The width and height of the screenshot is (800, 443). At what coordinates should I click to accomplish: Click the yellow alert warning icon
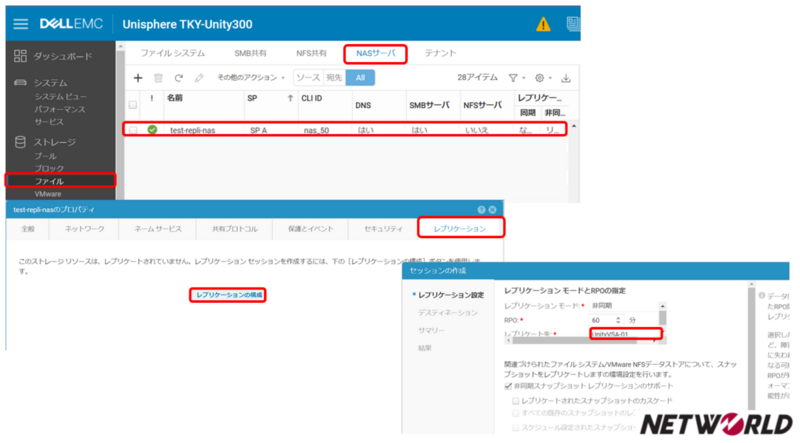click(543, 24)
